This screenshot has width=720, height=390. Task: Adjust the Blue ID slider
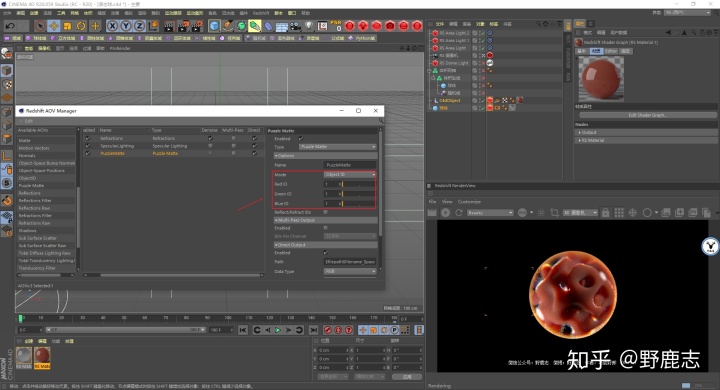pyautogui.click(x=358, y=203)
